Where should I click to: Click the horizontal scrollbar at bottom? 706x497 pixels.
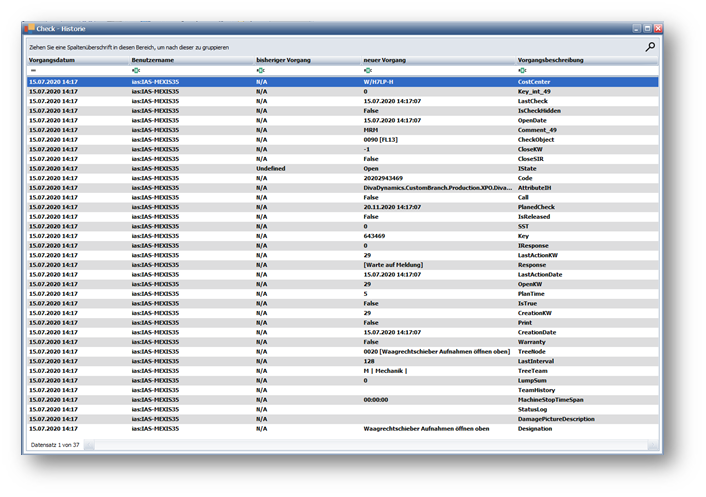pos(370,443)
